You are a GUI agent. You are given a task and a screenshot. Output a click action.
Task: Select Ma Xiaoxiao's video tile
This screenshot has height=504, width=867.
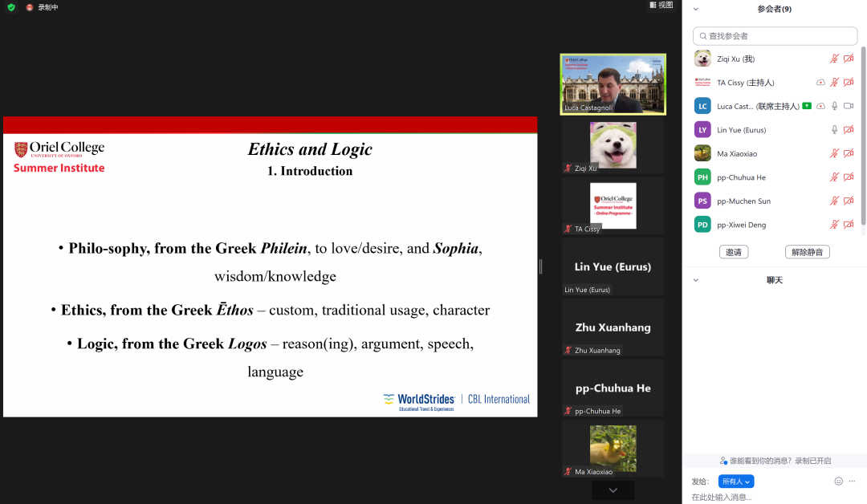pos(613,449)
